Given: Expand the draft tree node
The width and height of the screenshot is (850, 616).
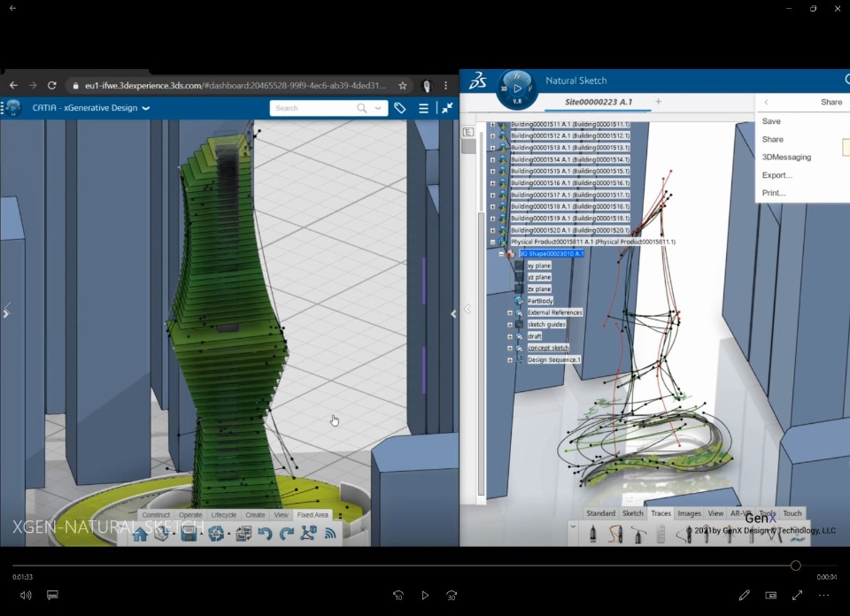Looking at the screenshot, I should point(510,336).
